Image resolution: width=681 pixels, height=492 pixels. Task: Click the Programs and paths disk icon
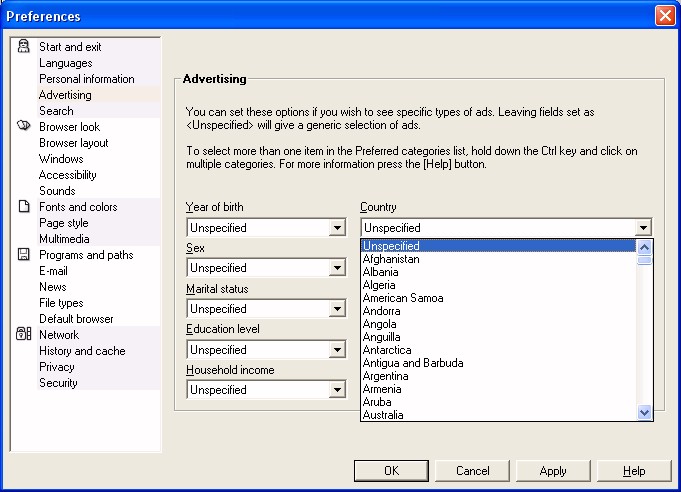24,255
